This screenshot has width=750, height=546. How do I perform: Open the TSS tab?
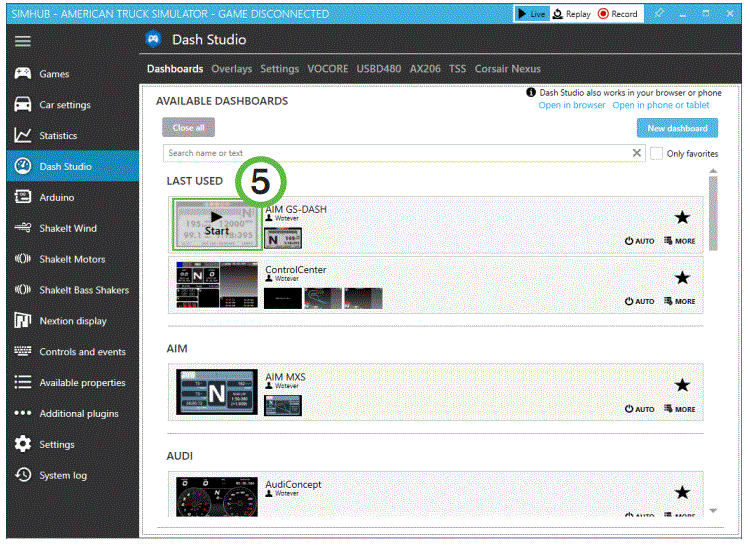[x=457, y=69]
